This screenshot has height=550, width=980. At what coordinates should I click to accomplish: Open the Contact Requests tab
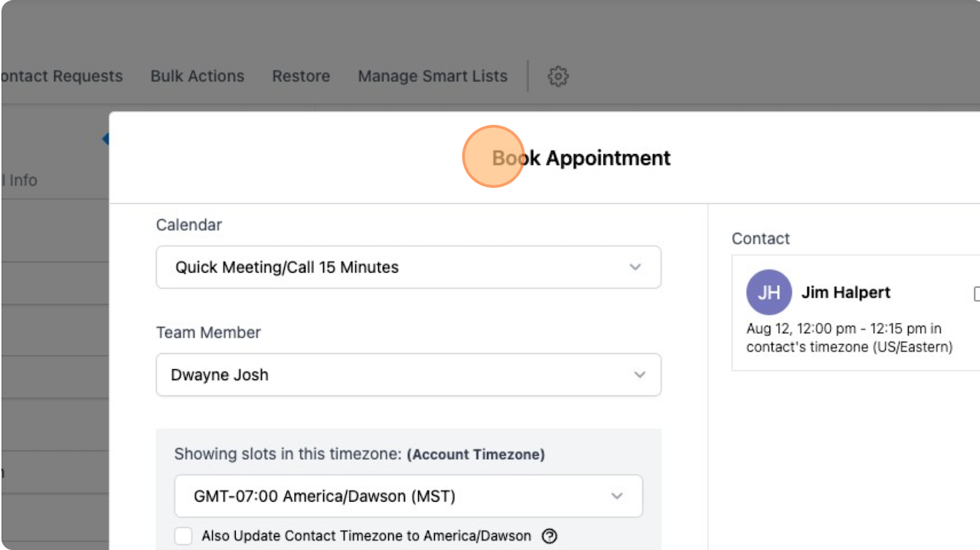click(61, 77)
